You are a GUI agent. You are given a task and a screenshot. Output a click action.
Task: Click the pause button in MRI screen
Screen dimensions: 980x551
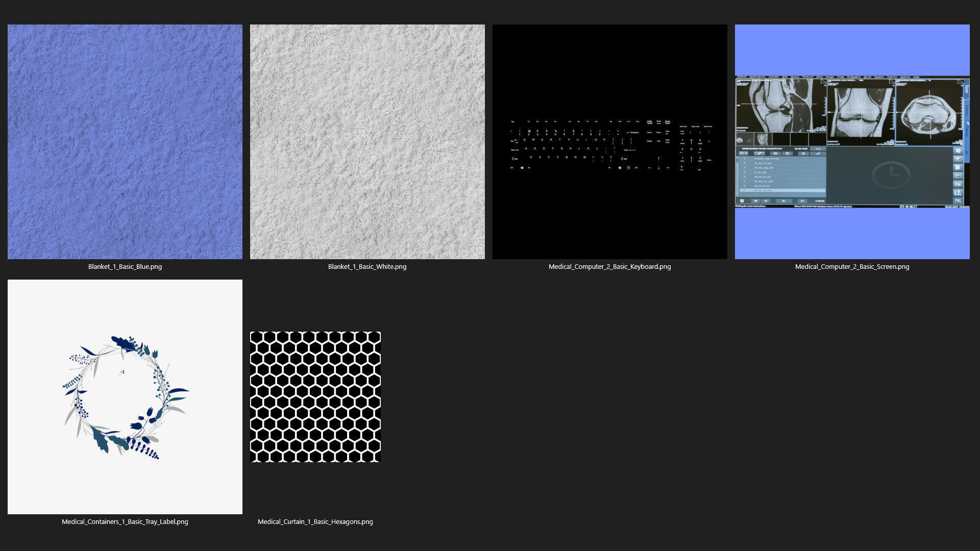tap(766, 201)
